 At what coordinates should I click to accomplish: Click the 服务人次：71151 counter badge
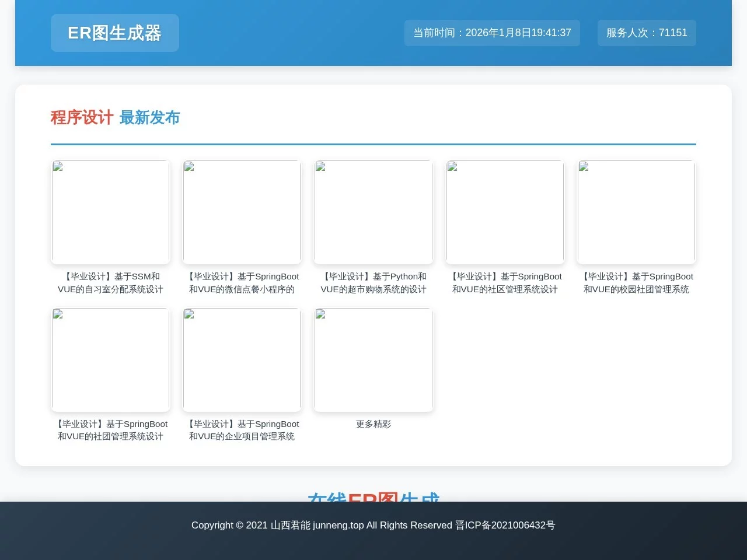click(x=646, y=33)
